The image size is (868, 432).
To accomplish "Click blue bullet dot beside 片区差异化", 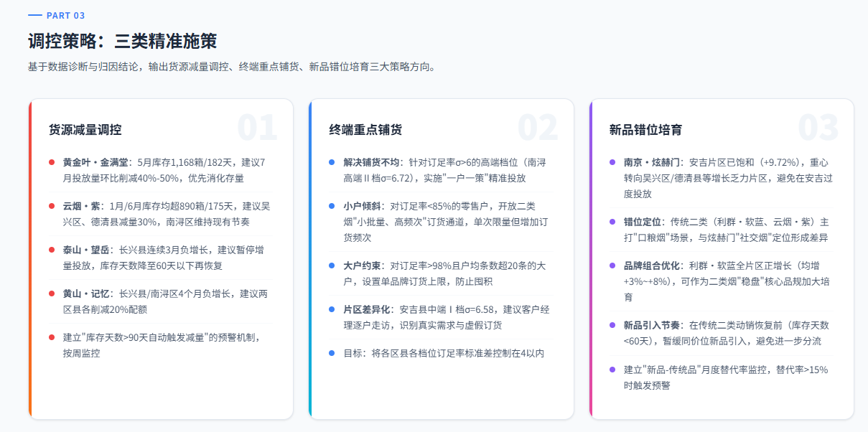I will coord(332,309).
